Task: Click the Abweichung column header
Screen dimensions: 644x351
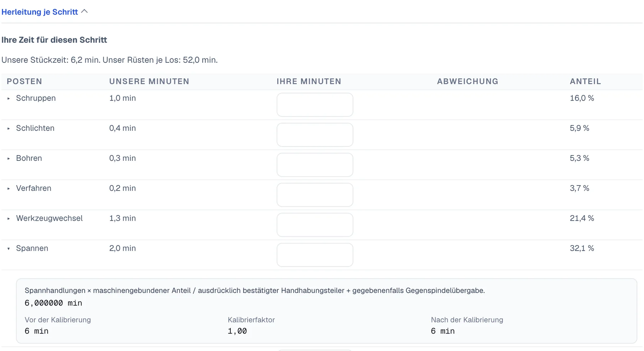Action: coord(468,81)
